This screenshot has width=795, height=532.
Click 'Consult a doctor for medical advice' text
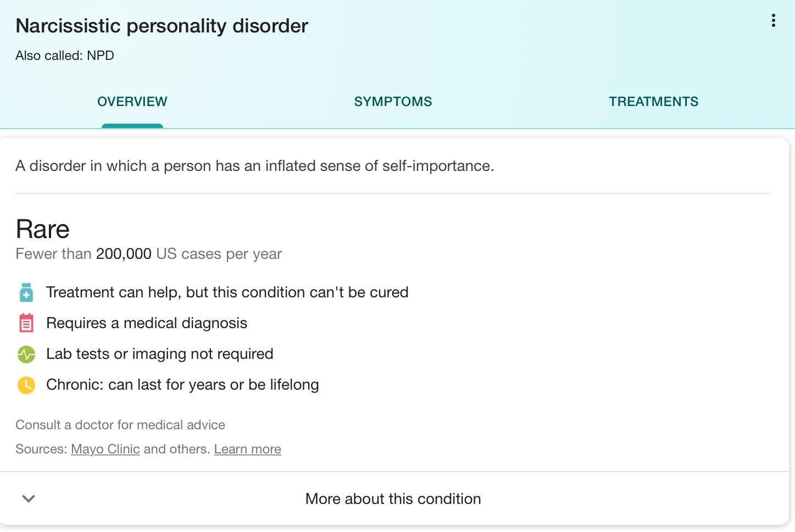tap(120, 425)
